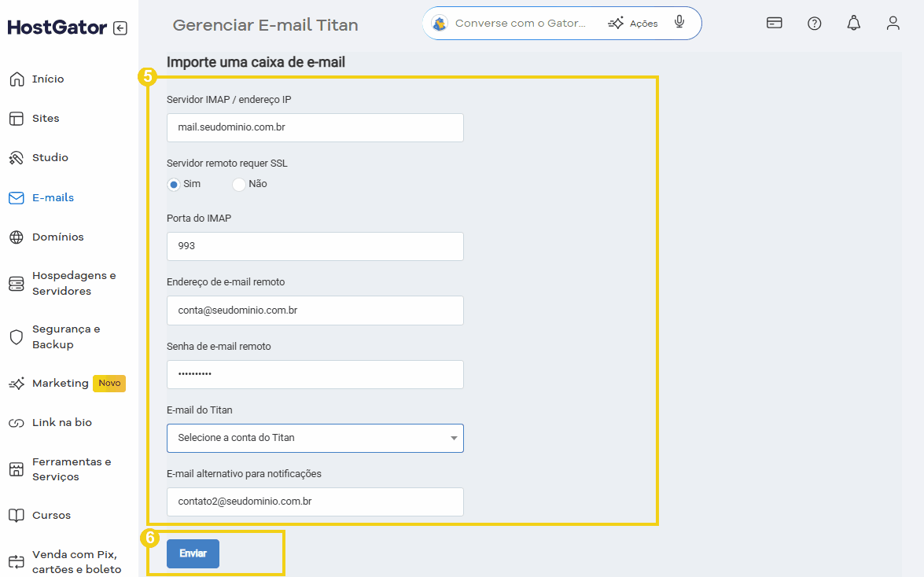
Task: Click the microphone icon in Gator chat
Action: (x=679, y=22)
